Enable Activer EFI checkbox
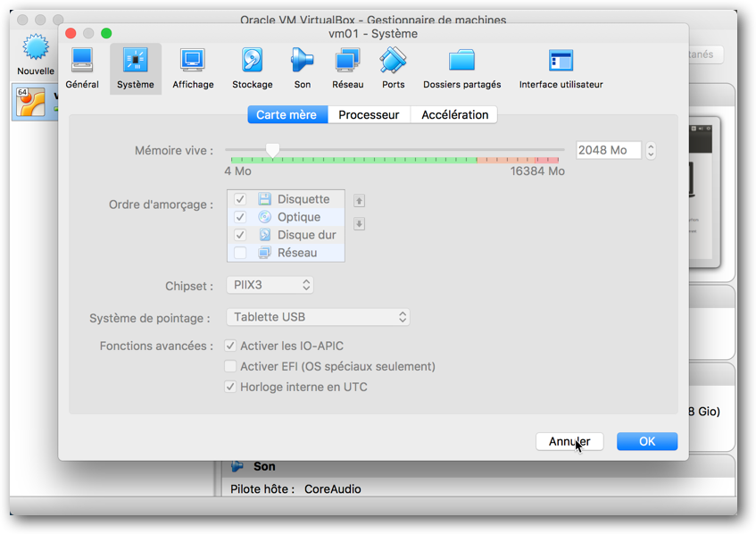The image size is (756, 534). (x=230, y=366)
